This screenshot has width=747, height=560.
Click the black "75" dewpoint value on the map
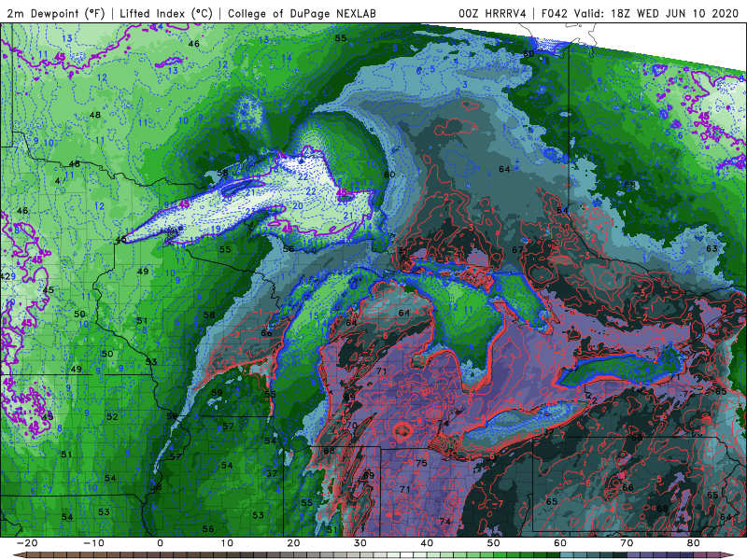422,463
